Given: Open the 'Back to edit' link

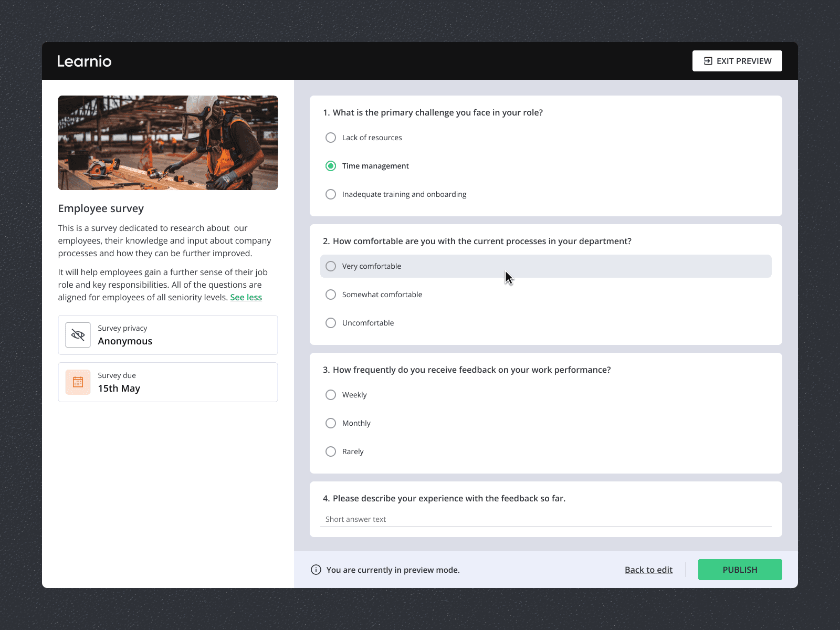Looking at the screenshot, I should pyautogui.click(x=648, y=570).
